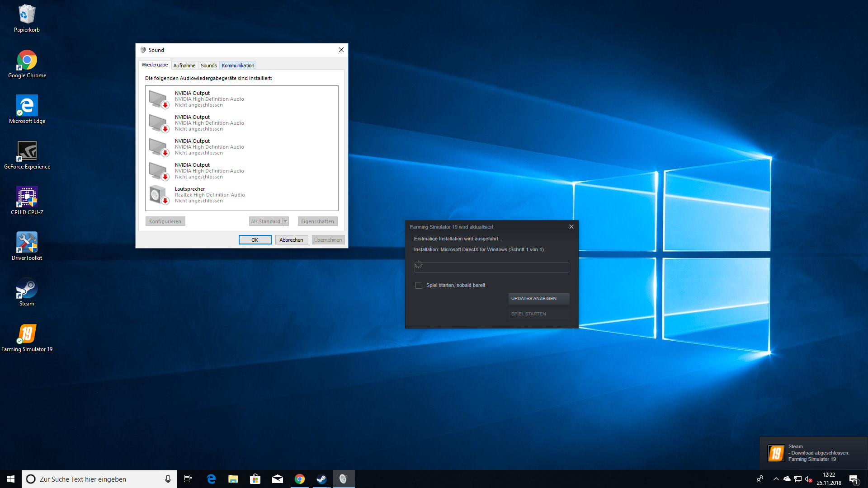868x488 pixels.
Task: Click the Steam download complete notification text
Action: [819, 453]
